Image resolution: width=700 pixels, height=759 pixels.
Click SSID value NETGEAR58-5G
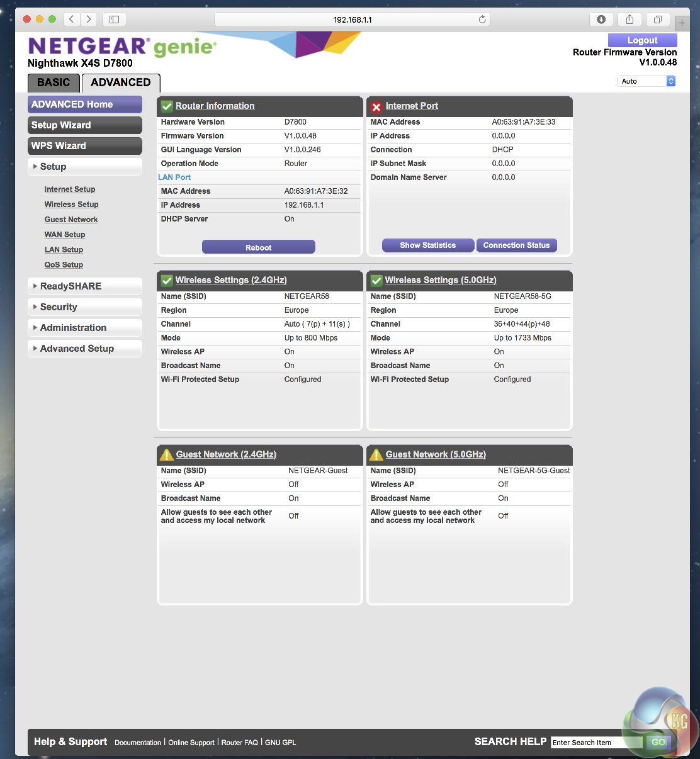tap(522, 296)
